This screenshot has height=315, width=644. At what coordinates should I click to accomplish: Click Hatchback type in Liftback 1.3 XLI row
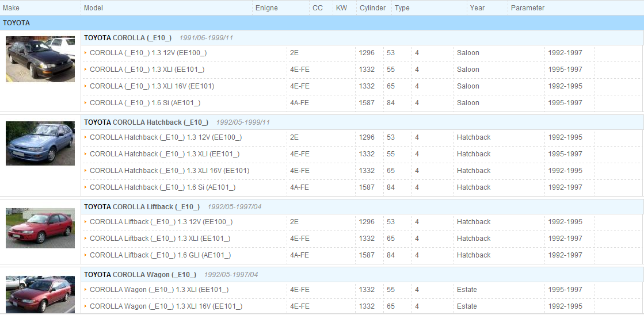[x=474, y=239]
